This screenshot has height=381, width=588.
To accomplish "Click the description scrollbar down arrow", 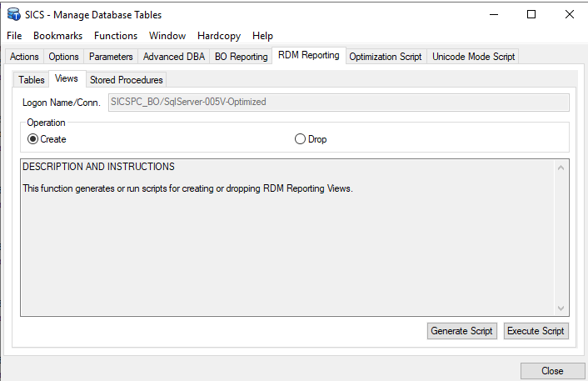I will (561, 308).
